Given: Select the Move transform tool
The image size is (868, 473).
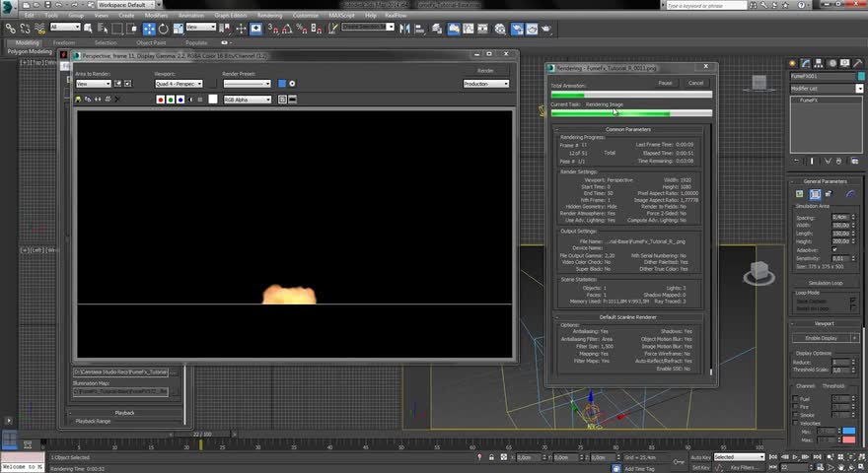Looking at the screenshot, I should coord(149,29).
